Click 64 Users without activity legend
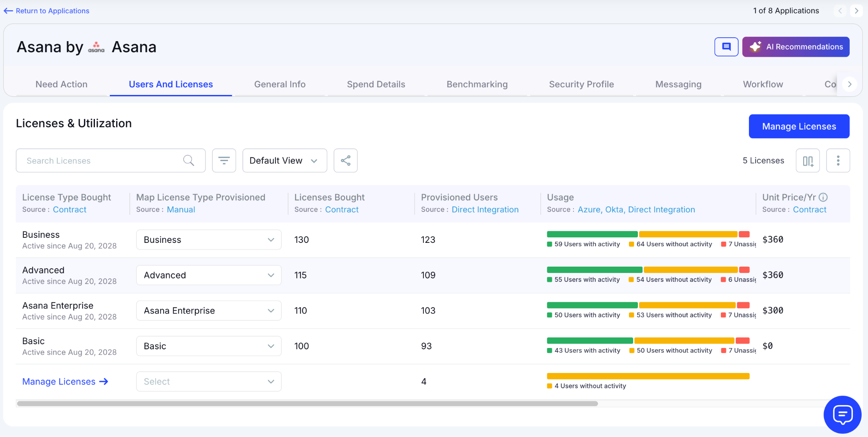 point(670,244)
